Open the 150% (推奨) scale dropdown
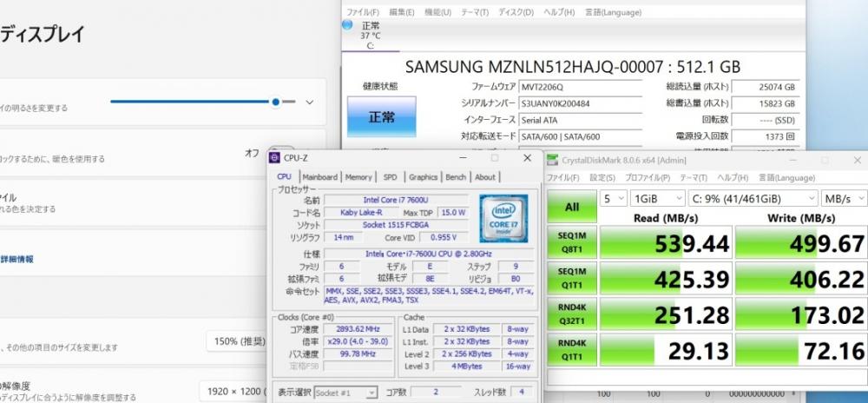868x403 pixels. pos(236,341)
